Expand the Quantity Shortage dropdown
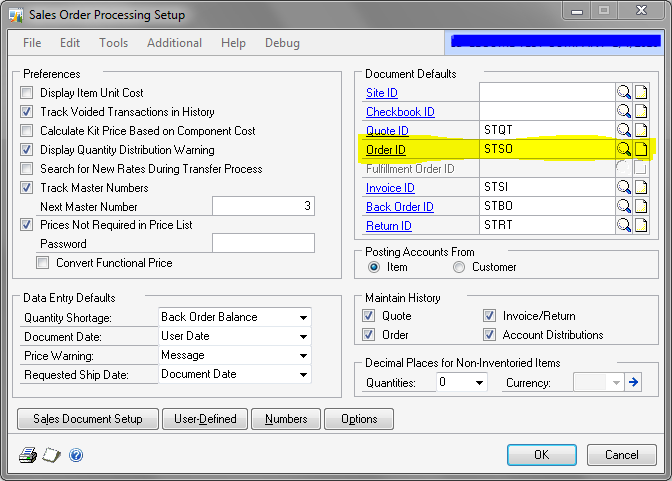 [x=302, y=317]
